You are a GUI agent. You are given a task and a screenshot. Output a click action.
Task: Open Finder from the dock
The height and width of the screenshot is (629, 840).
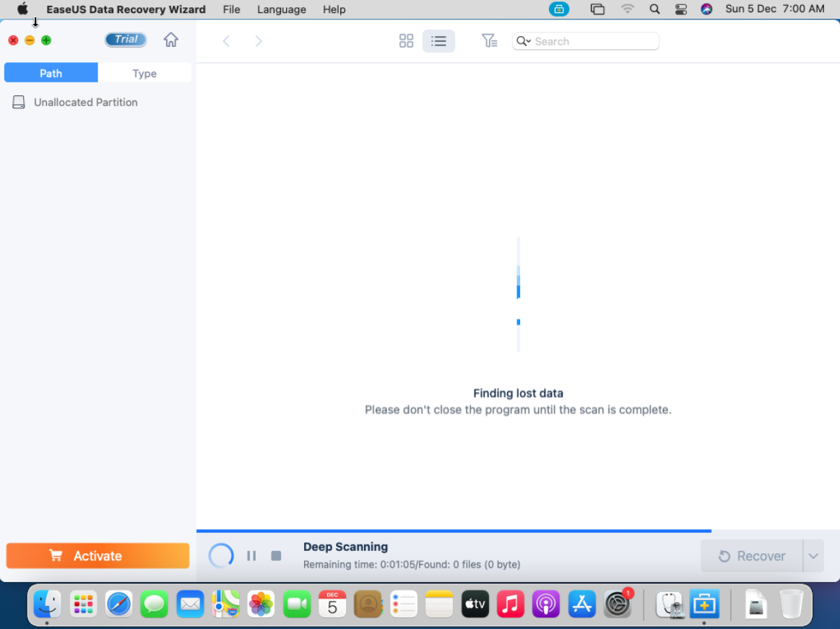(x=47, y=604)
